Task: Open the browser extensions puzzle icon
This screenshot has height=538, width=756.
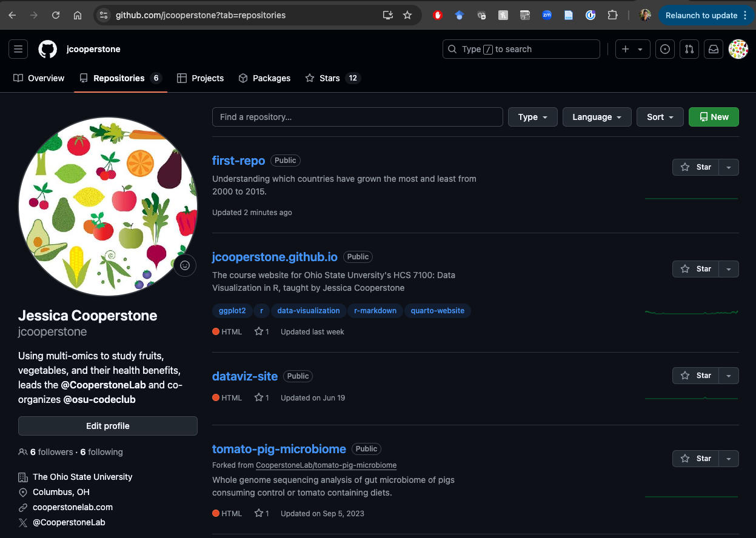Action: click(612, 15)
